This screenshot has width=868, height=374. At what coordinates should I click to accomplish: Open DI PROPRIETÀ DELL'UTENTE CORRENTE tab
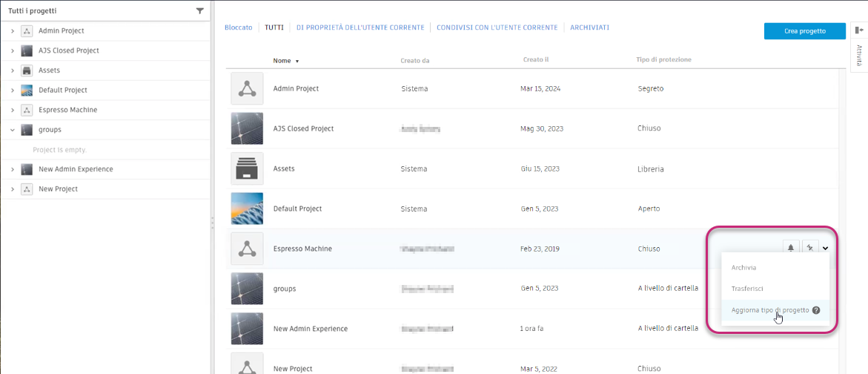[360, 27]
